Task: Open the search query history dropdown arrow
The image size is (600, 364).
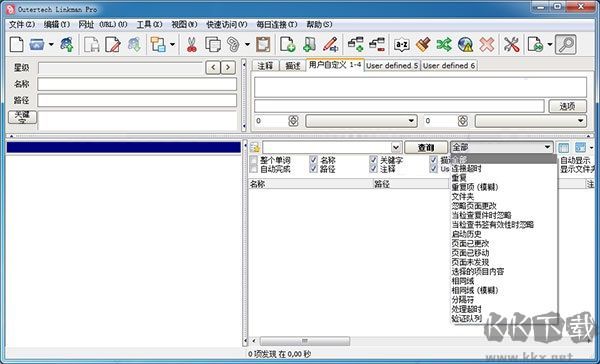Action: coord(396,148)
